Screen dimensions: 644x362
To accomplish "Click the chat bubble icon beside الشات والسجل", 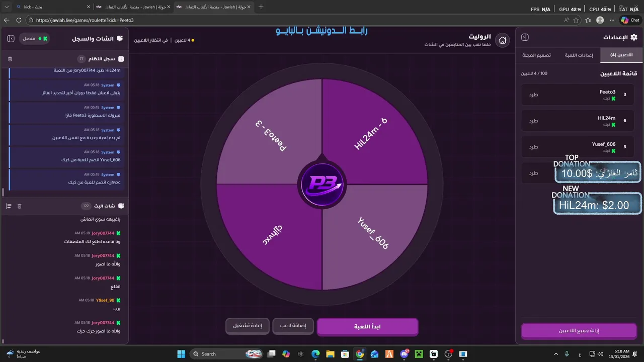I will coord(120,38).
